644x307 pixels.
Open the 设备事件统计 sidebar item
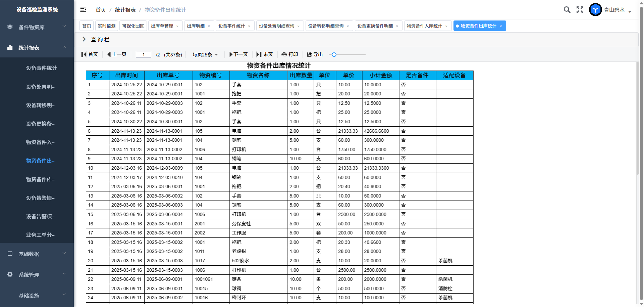click(x=41, y=68)
